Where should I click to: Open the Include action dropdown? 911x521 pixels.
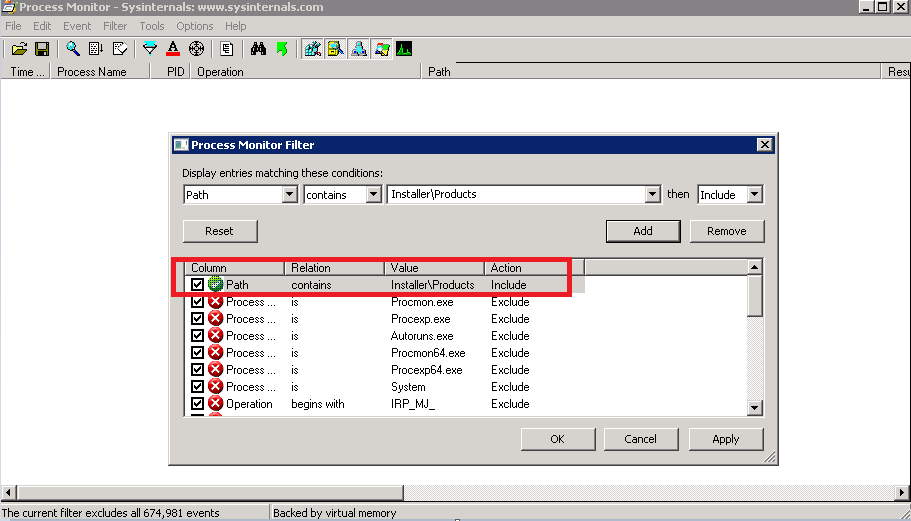pyautogui.click(x=754, y=195)
